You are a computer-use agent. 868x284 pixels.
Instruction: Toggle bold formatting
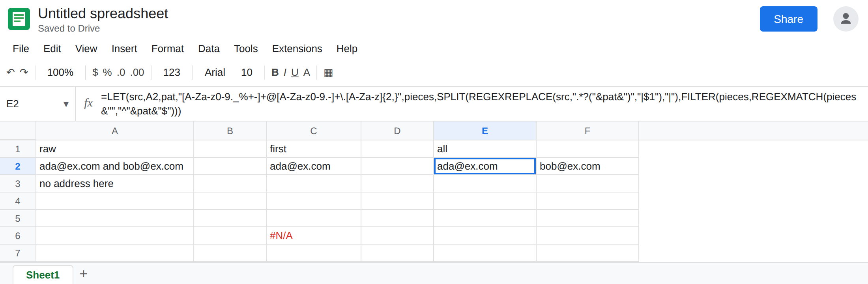click(275, 72)
